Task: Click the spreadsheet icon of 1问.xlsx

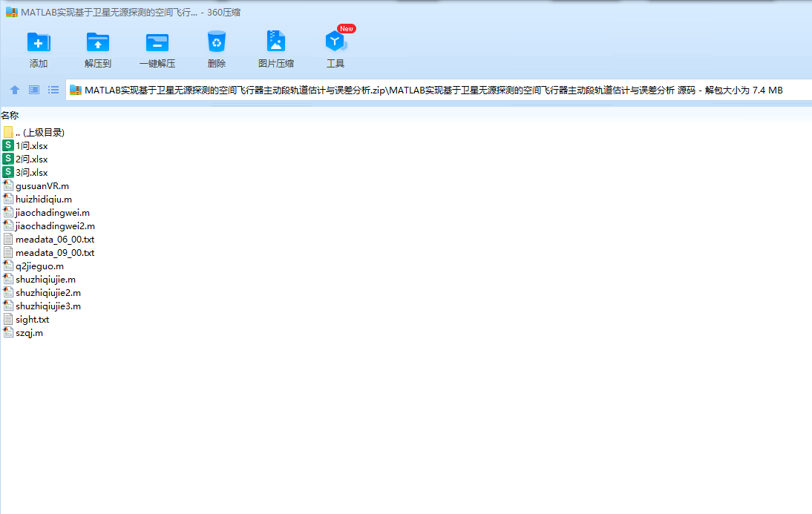Action: [7, 145]
